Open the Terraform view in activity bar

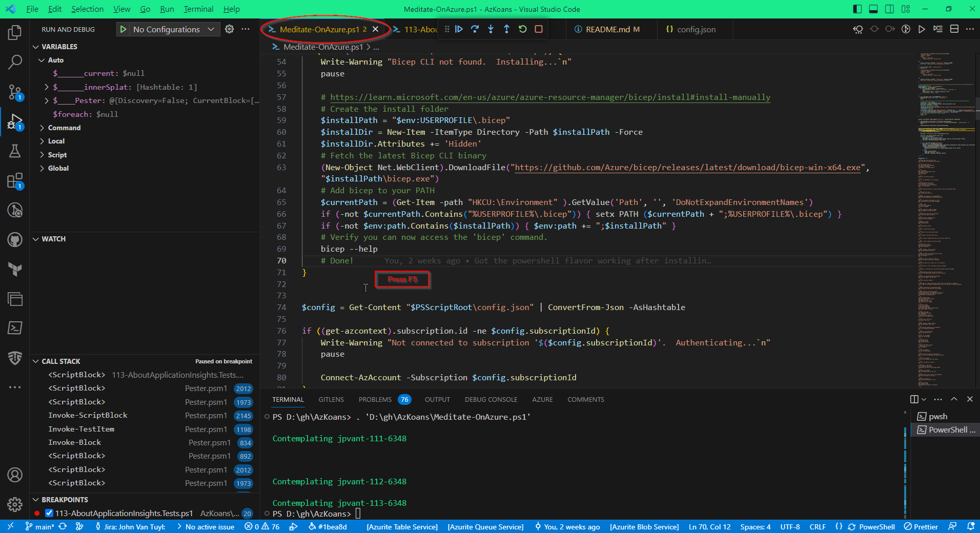(15, 269)
